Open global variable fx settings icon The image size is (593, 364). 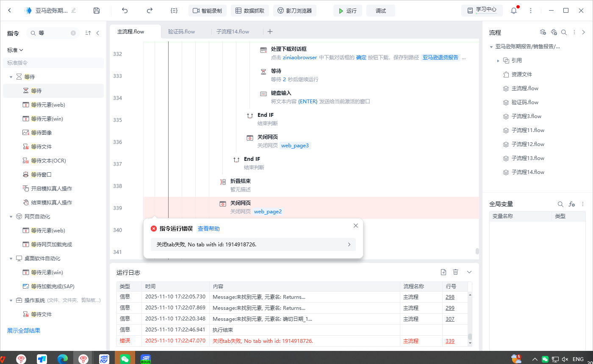pyautogui.click(x=572, y=204)
